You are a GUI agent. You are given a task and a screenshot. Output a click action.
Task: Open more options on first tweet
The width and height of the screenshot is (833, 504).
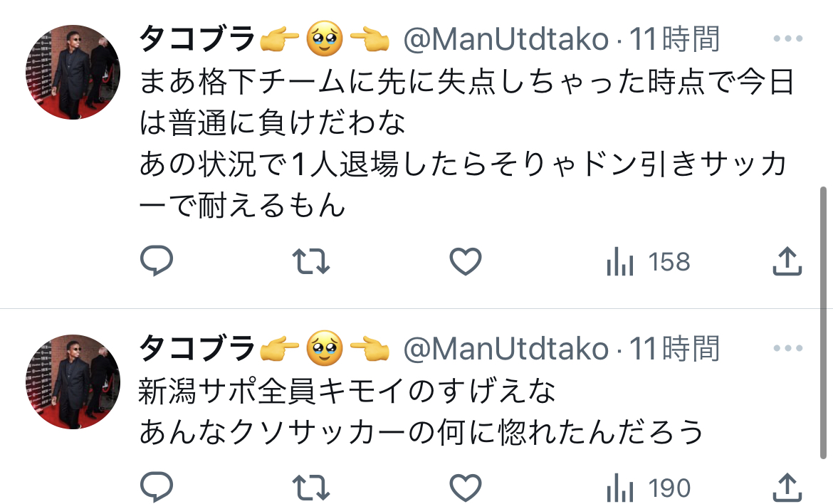tap(788, 38)
